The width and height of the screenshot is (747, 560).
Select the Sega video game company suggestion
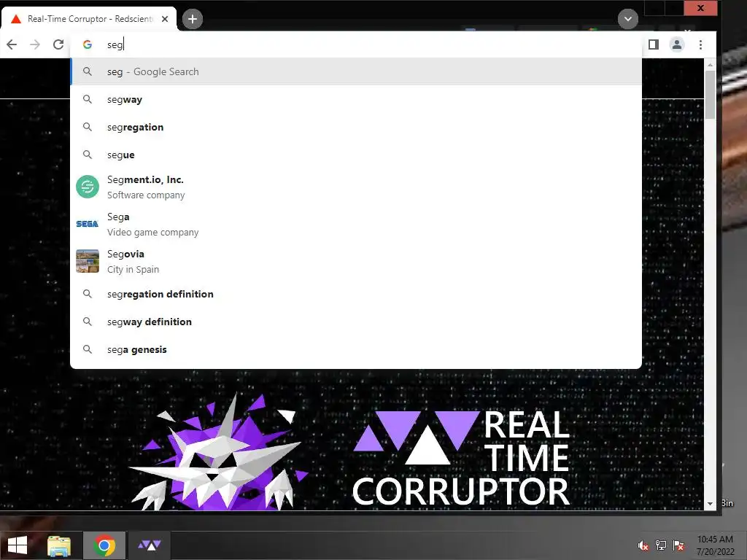pyautogui.click(x=356, y=225)
